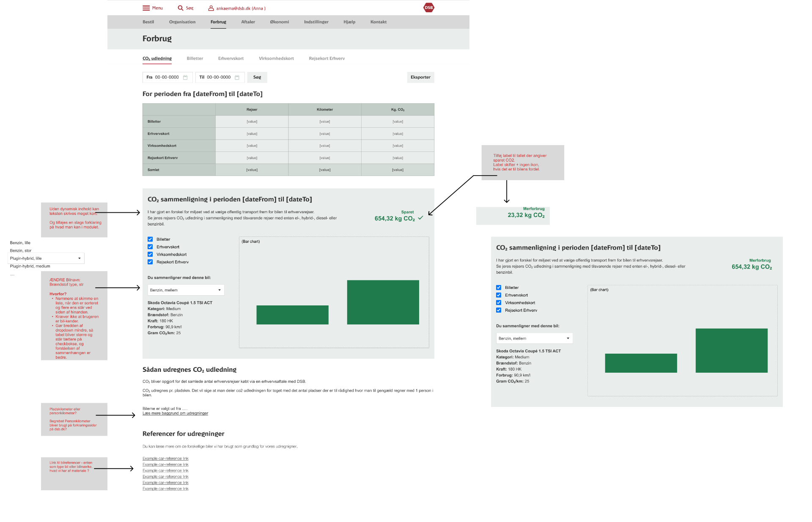This screenshot has width=812, height=522.
Task: Toggle Rejsekort Erhverv checkbox in main panel
Action: [x=150, y=262]
